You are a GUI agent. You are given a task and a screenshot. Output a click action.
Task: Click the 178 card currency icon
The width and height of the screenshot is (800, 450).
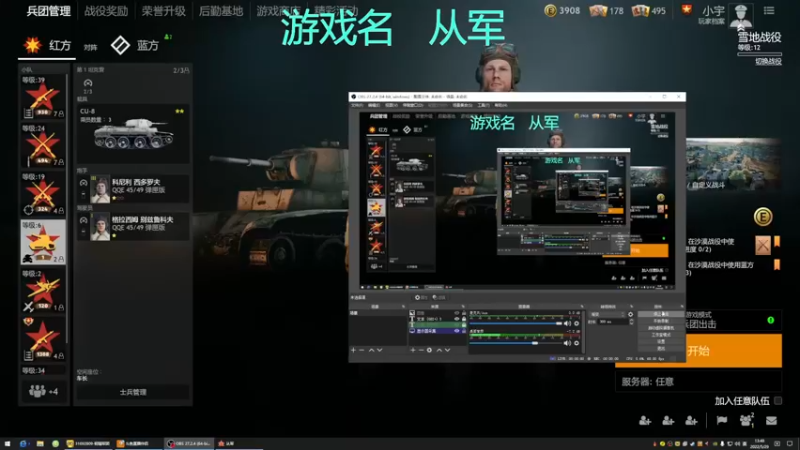coord(597,10)
